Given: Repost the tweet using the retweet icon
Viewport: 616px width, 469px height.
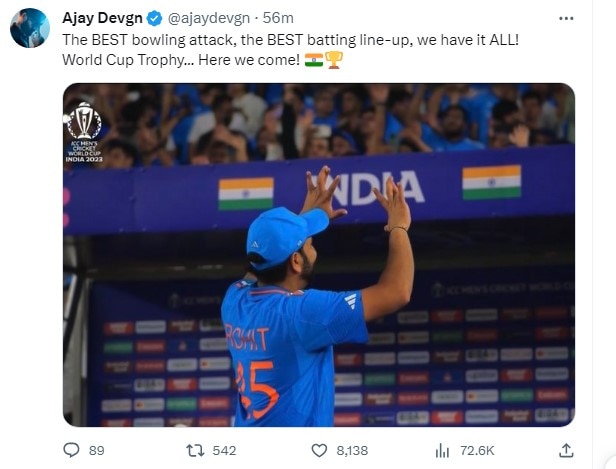Looking at the screenshot, I should tap(197, 450).
